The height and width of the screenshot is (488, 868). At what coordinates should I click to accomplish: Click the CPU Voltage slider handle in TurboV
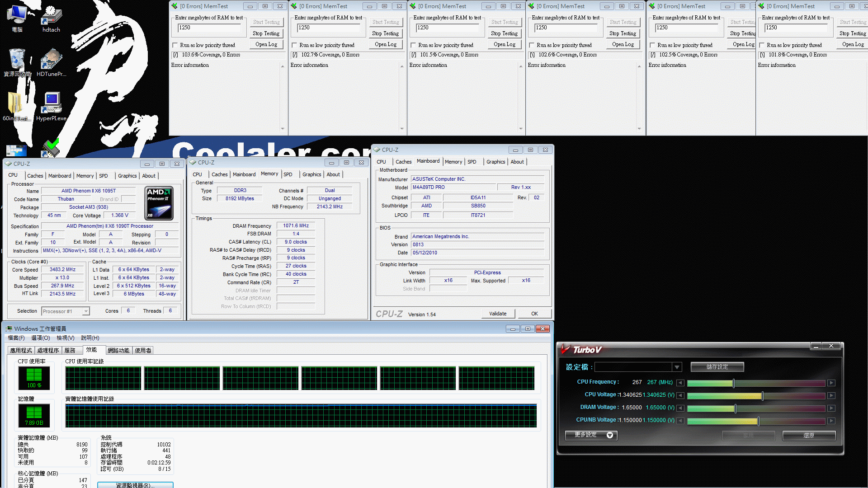(x=763, y=396)
